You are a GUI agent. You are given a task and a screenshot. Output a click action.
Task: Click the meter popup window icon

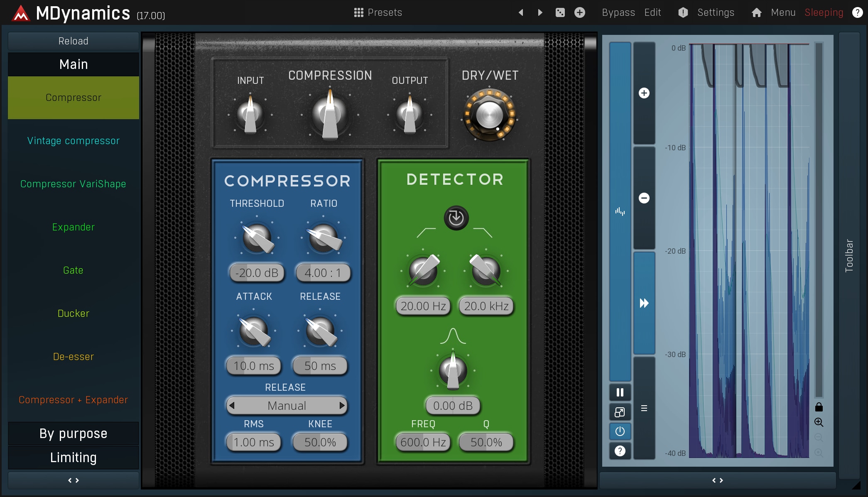pyautogui.click(x=620, y=412)
